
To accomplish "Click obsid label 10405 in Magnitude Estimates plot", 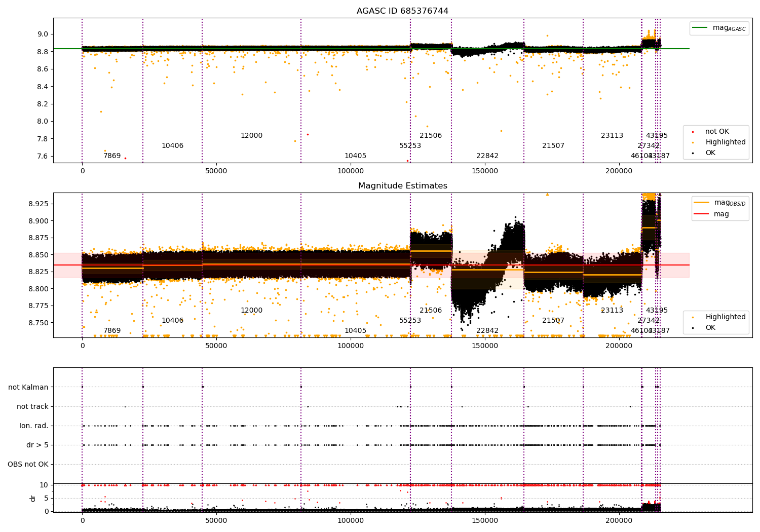I will 355,331.
